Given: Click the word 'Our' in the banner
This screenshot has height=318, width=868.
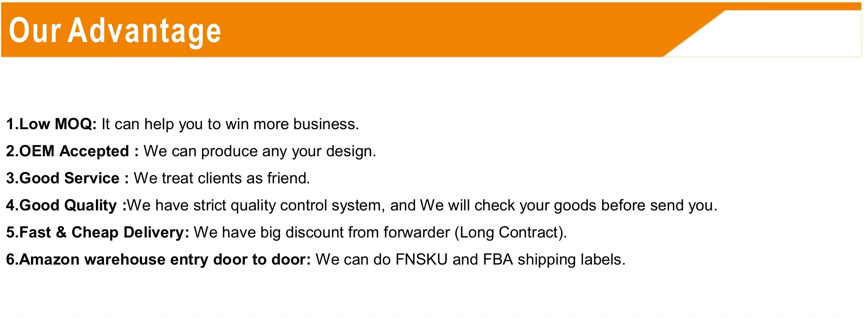Looking at the screenshot, I should click(34, 31).
